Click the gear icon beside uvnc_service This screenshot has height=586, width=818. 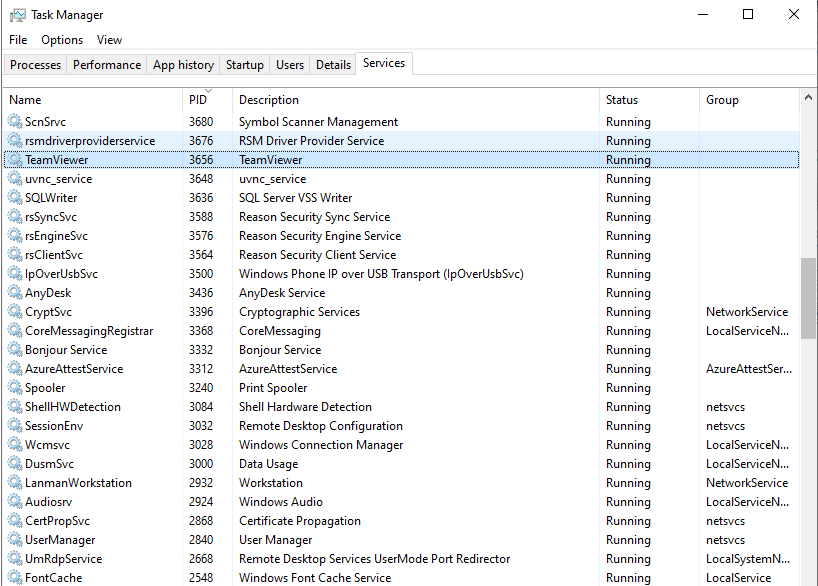(x=15, y=178)
